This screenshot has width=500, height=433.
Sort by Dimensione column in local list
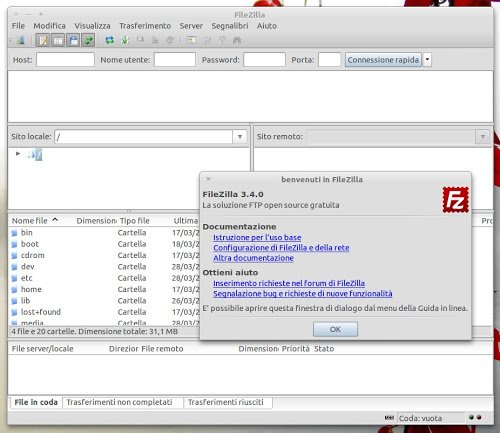pyautogui.click(x=96, y=221)
